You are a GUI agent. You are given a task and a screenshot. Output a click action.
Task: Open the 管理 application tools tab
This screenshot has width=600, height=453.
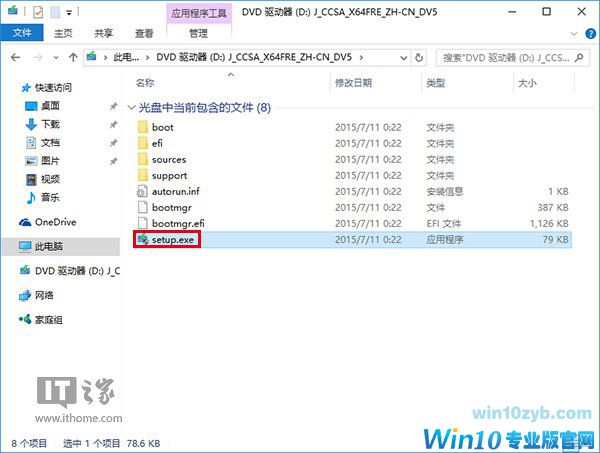click(x=199, y=33)
